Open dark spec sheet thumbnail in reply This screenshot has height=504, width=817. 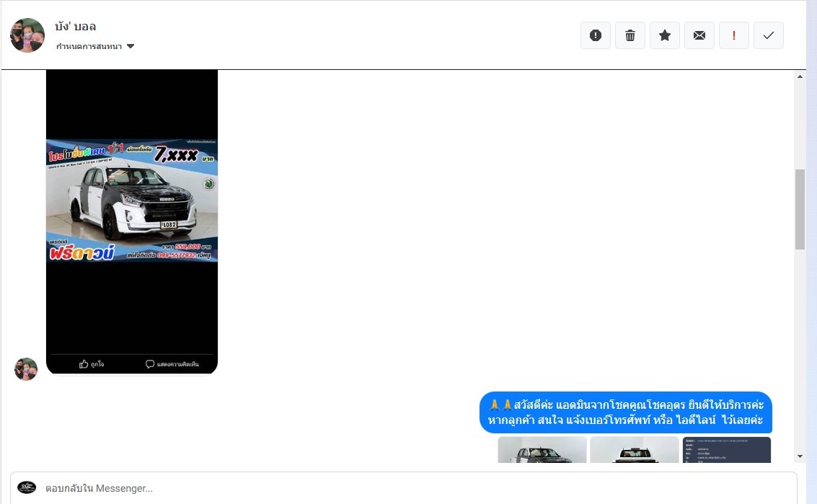[726, 450]
